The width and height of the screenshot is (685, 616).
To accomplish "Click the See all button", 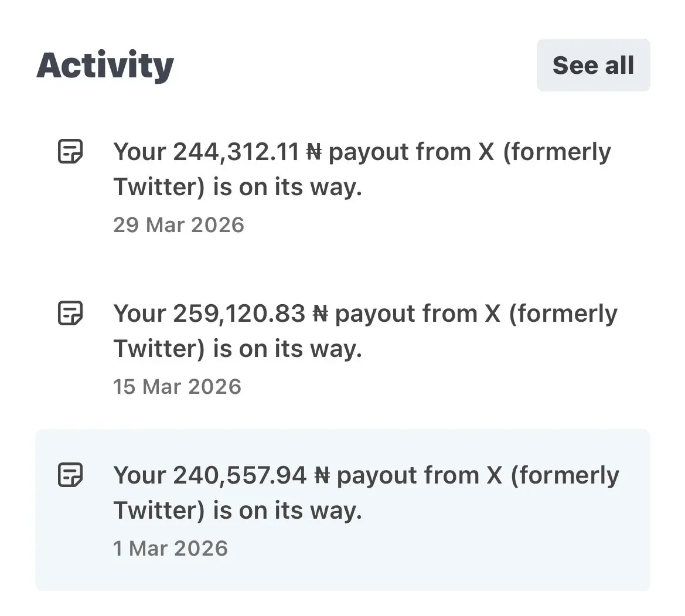I will pos(593,65).
